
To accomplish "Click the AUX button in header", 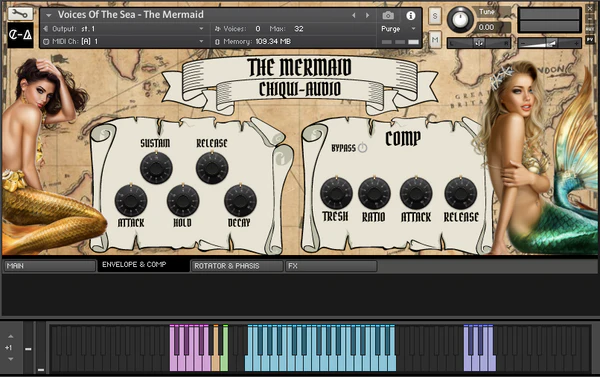I will coord(590,29).
